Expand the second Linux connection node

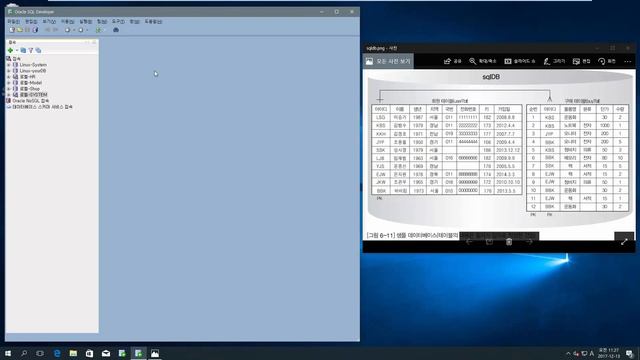tap(9, 71)
